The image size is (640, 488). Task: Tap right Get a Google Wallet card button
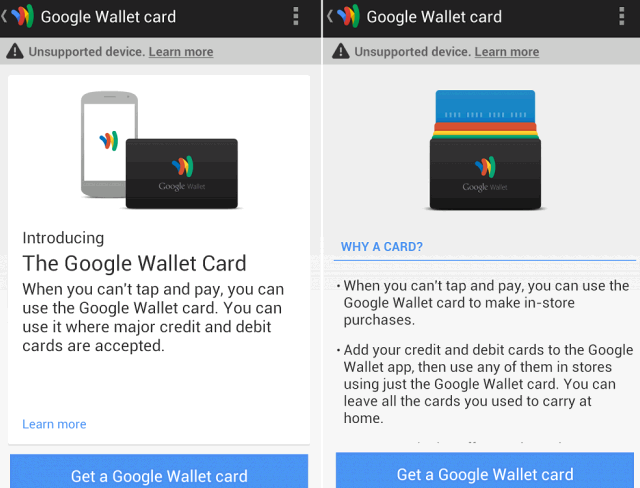pos(485,470)
